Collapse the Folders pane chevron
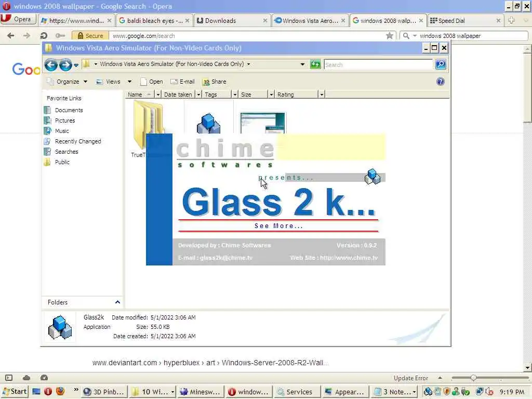The height and width of the screenshot is (399, 532). tap(117, 302)
